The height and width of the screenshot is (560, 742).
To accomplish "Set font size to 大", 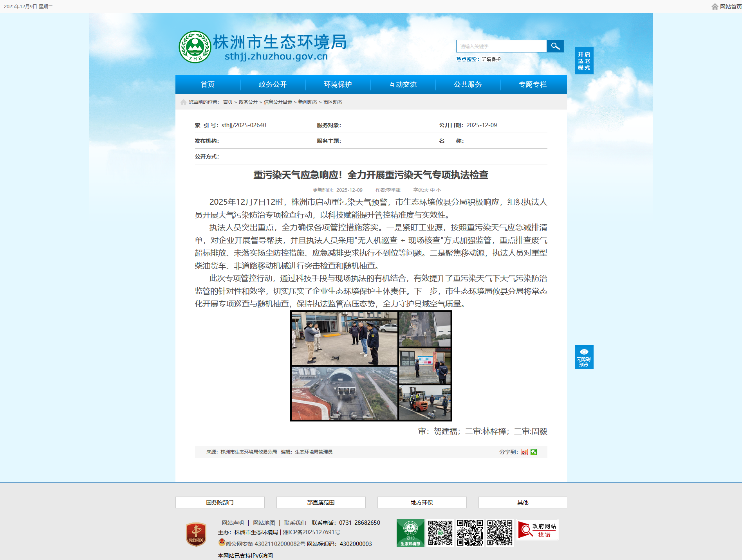I will pos(426,190).
